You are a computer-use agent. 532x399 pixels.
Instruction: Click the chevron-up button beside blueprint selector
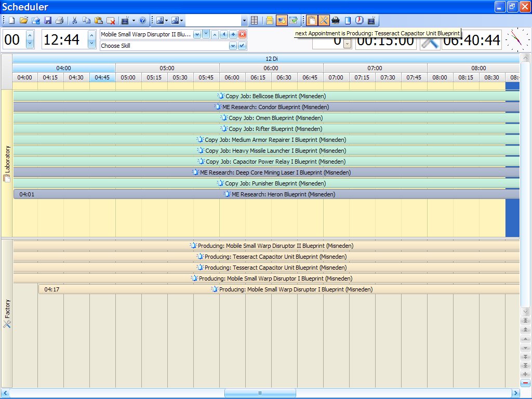[x=215, y=34]
